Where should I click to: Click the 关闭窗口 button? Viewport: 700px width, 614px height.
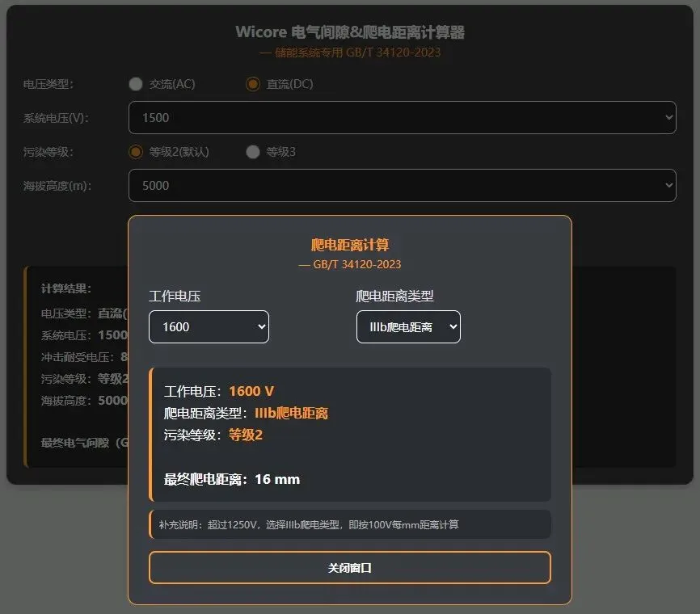(x=350, y=568)
